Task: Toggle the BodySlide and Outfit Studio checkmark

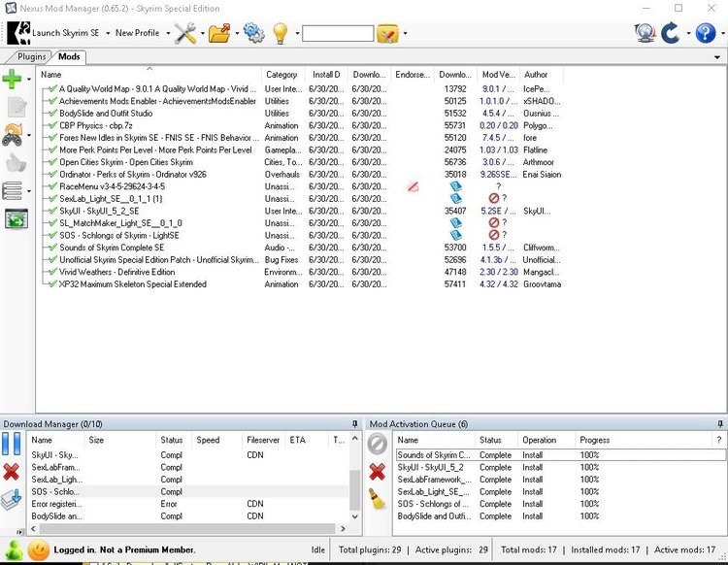Action: pyautogui.click(x=52, y=113)
